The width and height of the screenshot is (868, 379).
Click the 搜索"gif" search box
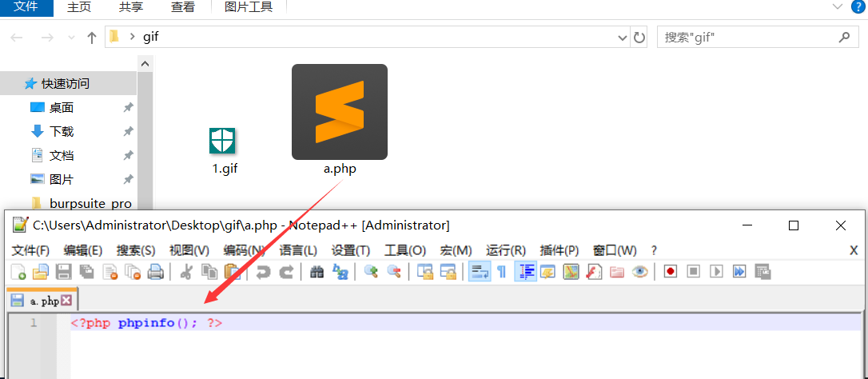(756, 38)
